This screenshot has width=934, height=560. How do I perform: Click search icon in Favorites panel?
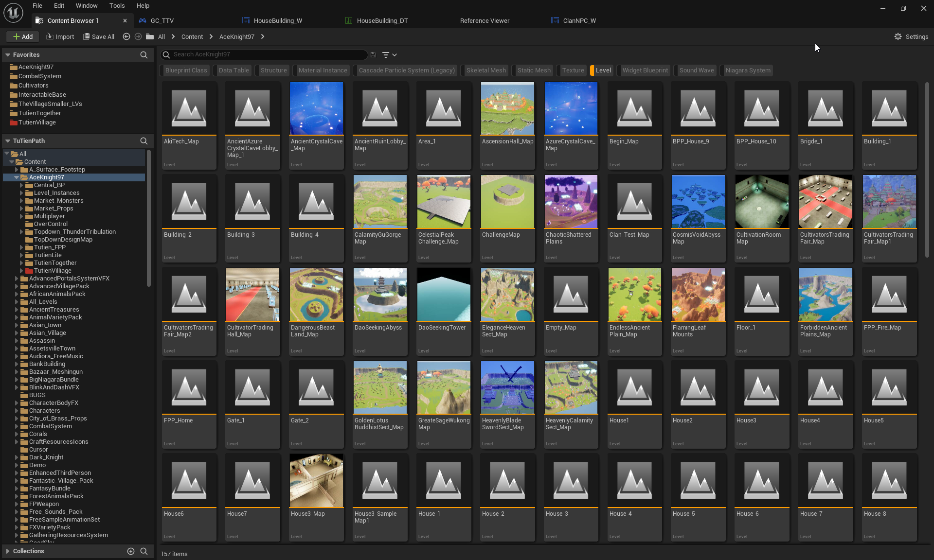(144, 55)
